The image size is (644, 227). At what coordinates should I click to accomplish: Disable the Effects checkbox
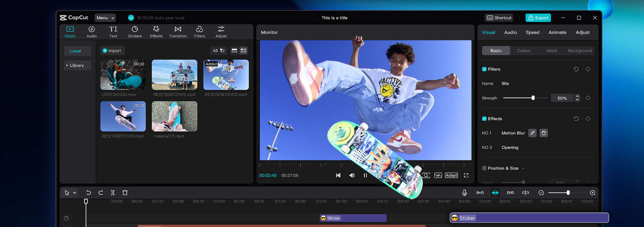point(484,118)
